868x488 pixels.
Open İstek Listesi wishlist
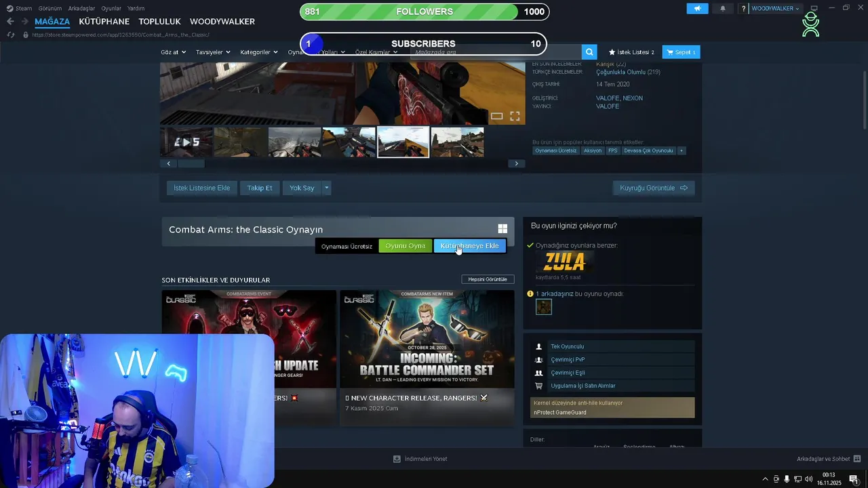tap(631, 52)
